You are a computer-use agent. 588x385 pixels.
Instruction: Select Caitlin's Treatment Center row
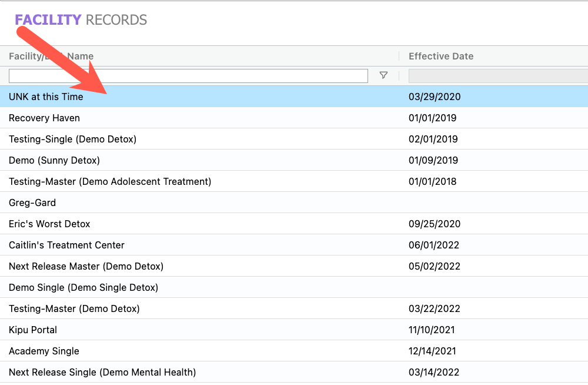pyautogui.click(x=66, y=245)
